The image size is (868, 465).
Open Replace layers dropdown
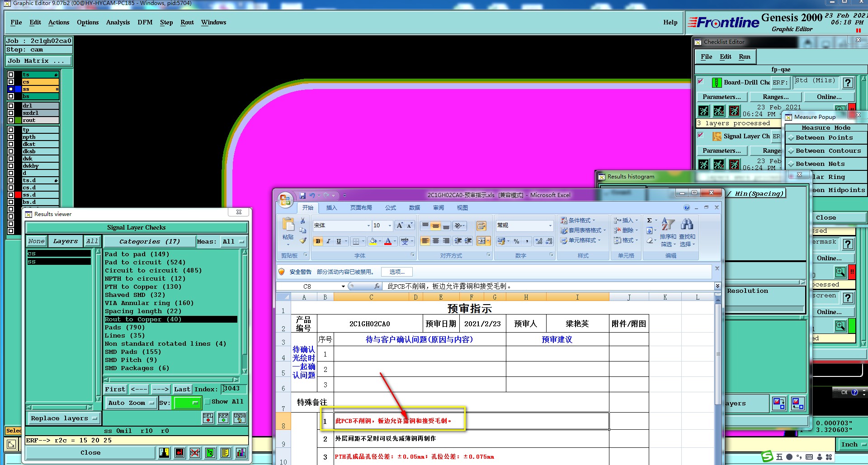click(64, 418)
